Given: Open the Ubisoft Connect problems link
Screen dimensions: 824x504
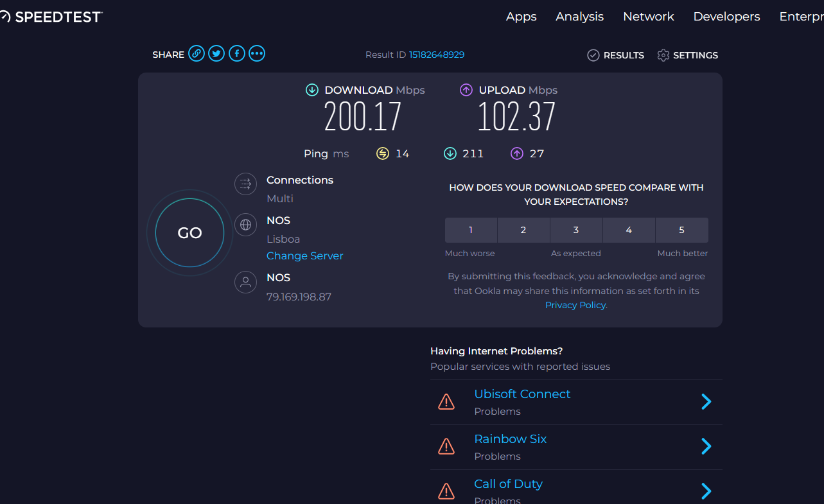Looking at the screenshot, I should point(522,394).
